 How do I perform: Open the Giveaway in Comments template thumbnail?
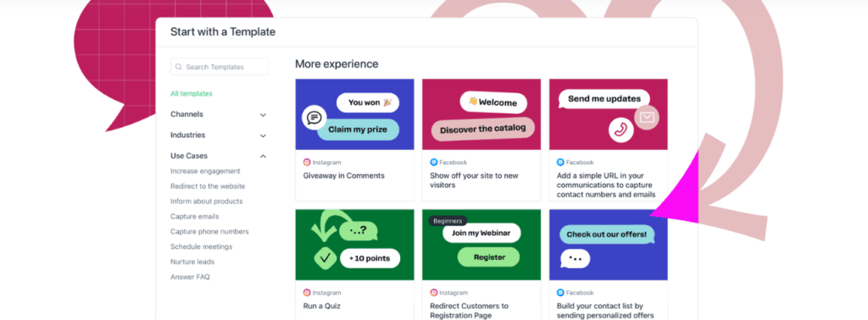(x=355, y=114)
